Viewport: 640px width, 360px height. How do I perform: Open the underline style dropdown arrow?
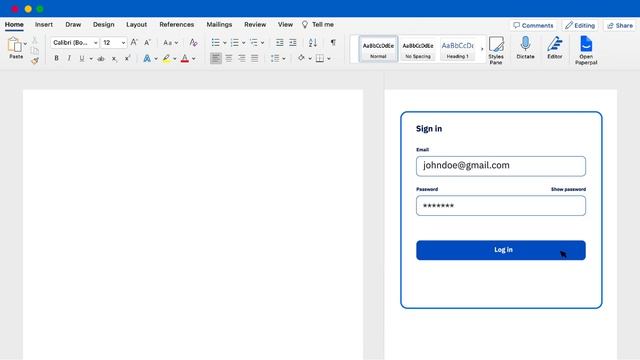[91, 59]
